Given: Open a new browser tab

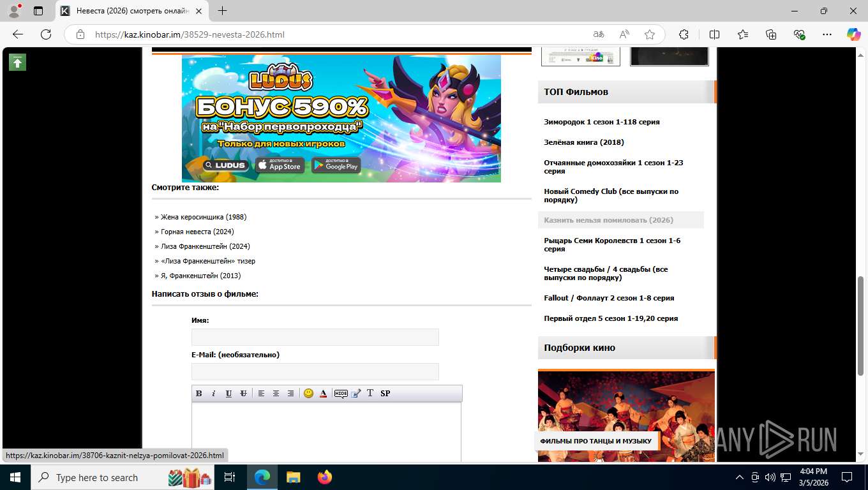Looking at the screenshot, I should point(222,11).
